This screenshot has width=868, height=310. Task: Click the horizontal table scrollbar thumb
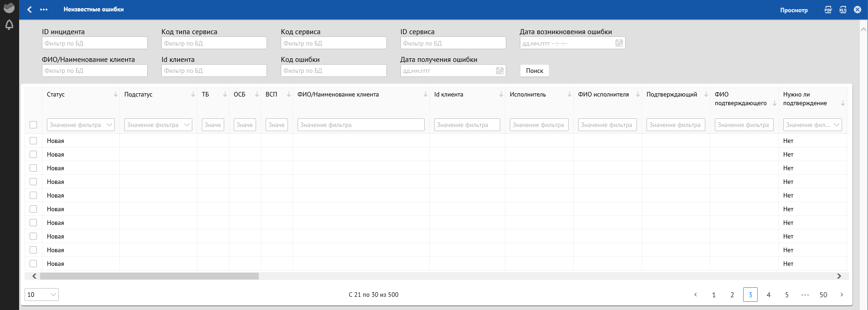[149, 276]
